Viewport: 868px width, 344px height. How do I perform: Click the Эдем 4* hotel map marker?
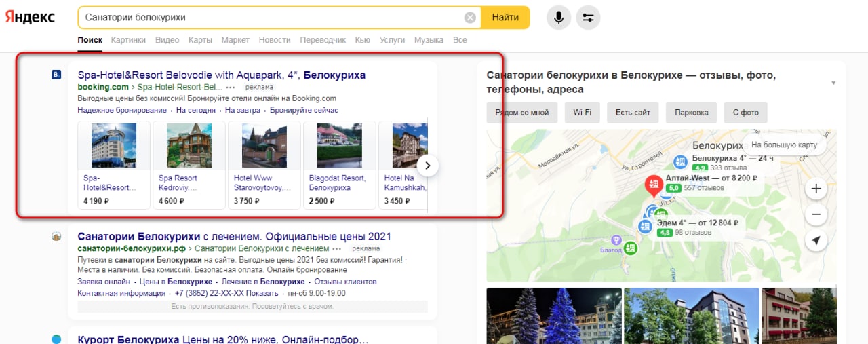click(645, 226)
